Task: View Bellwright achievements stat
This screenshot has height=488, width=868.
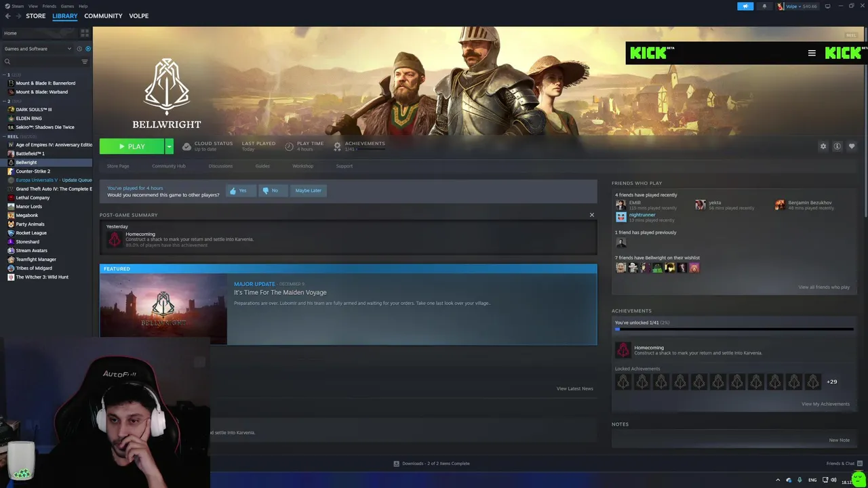Action: [x=359, y=146]
